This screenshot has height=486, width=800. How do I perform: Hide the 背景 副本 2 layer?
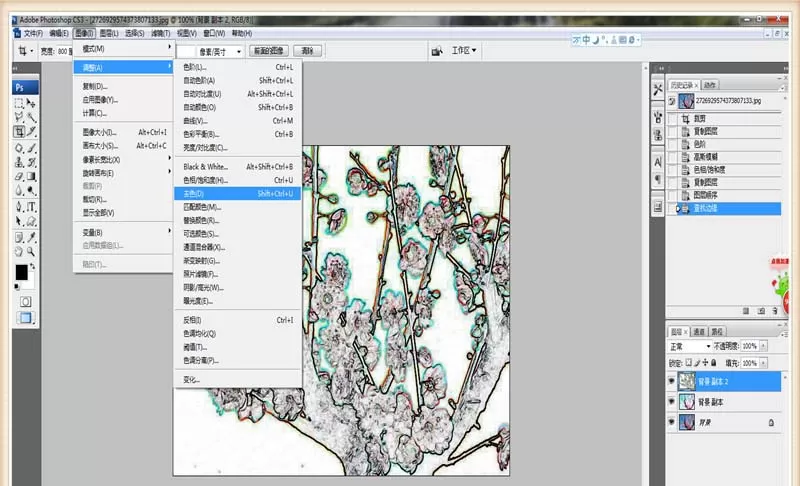tap(671, 381)
